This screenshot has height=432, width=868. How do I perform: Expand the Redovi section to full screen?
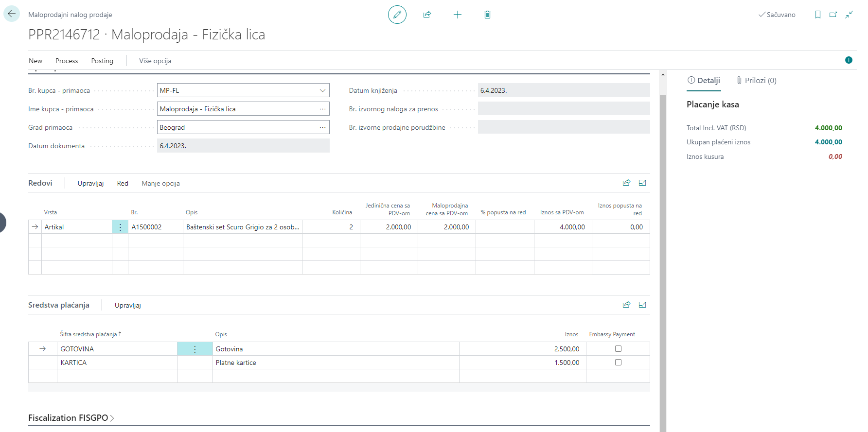click(x=642, y=183)
